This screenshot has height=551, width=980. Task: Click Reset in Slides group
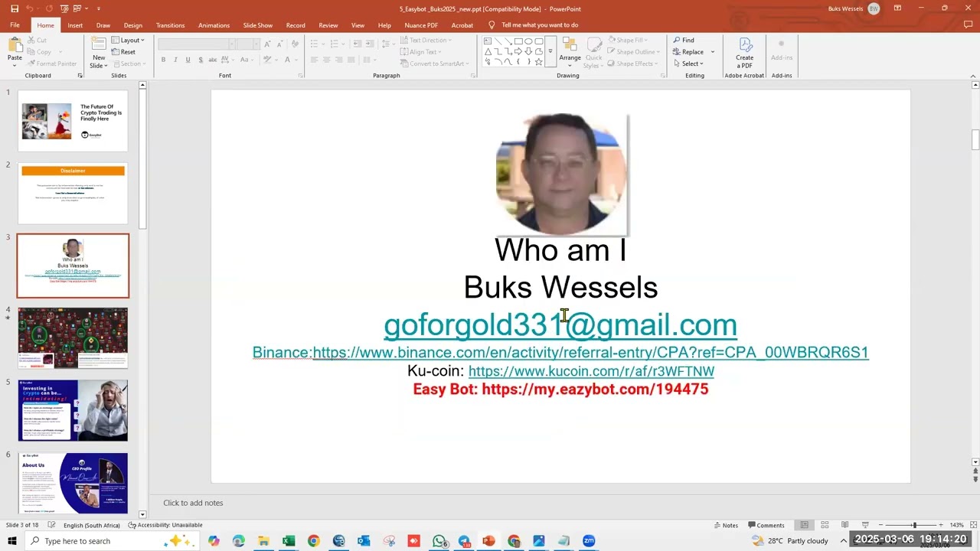123,52
